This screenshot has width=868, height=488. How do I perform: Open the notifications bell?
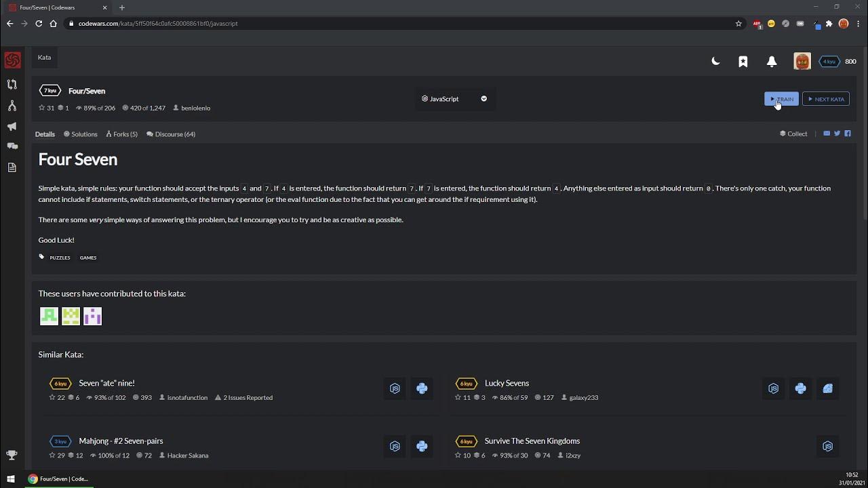tap(772, 62)
